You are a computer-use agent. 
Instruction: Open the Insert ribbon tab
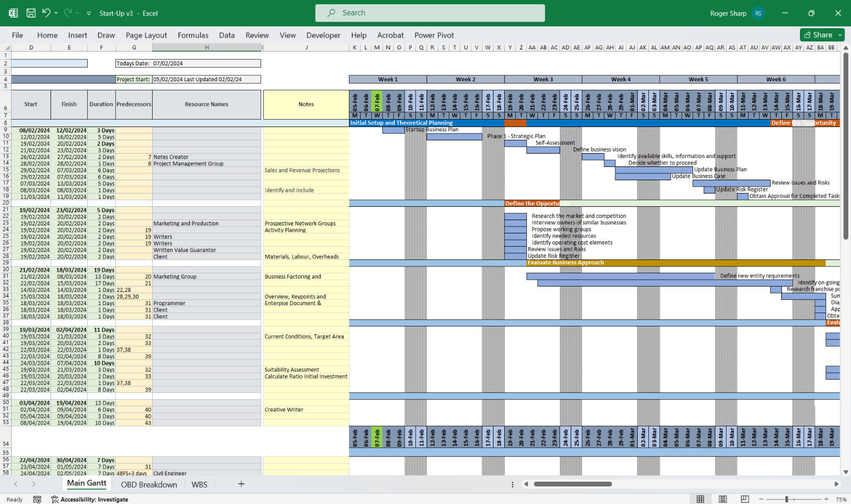[78, 35]
